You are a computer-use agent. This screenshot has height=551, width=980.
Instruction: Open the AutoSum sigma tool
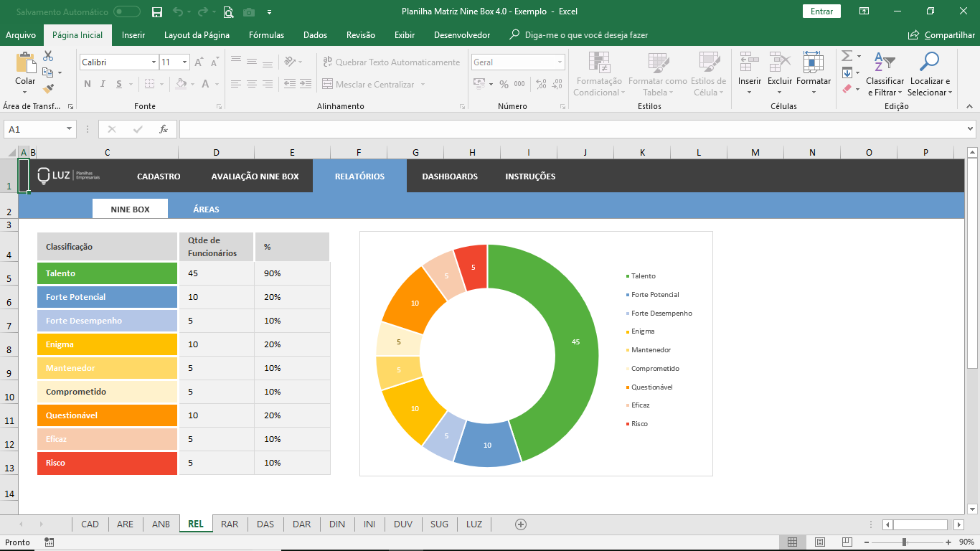click(847, 56)
